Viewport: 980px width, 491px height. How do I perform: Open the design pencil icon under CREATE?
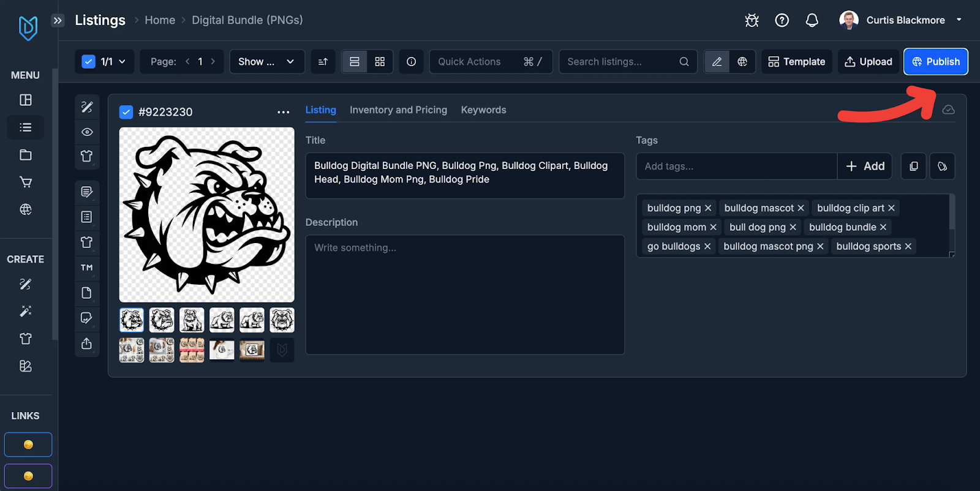[26, 284]
